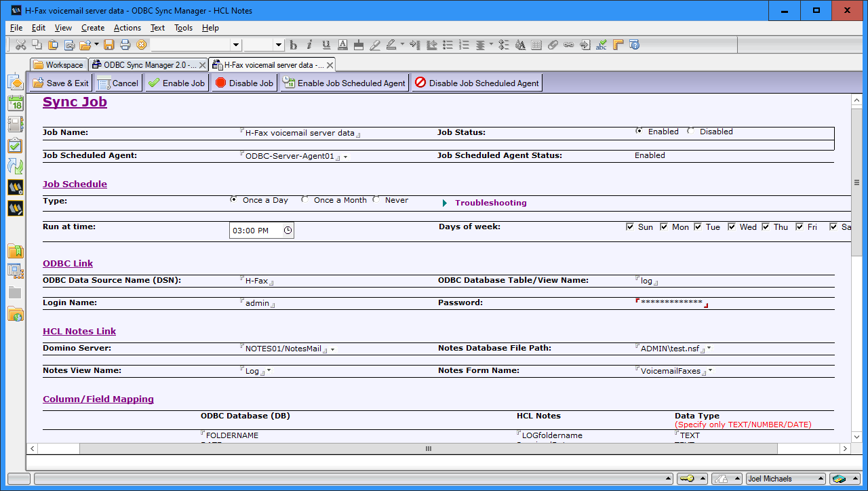Click Enable Job Scheduled Agent button

pos(344,83)
